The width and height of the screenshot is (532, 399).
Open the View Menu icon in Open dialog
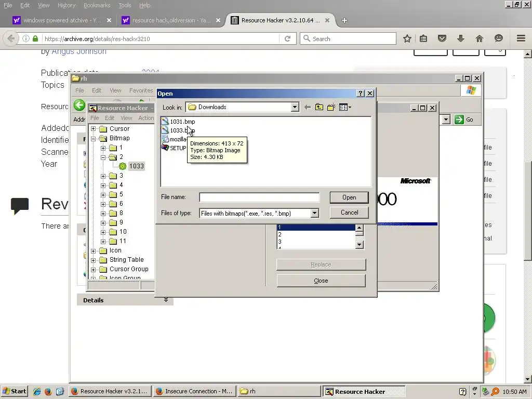tap(345, 107)
